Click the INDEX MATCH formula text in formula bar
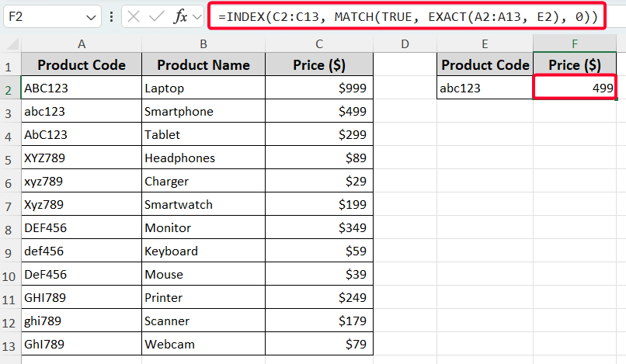 (x=408, y=16)
